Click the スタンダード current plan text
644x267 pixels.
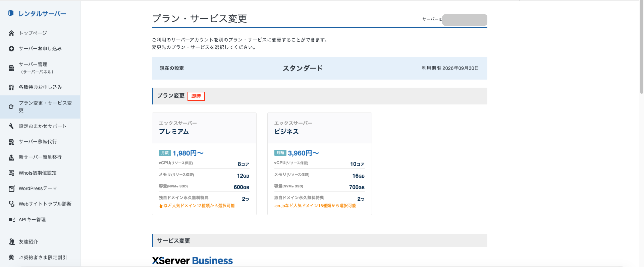(x=303, y=68)
